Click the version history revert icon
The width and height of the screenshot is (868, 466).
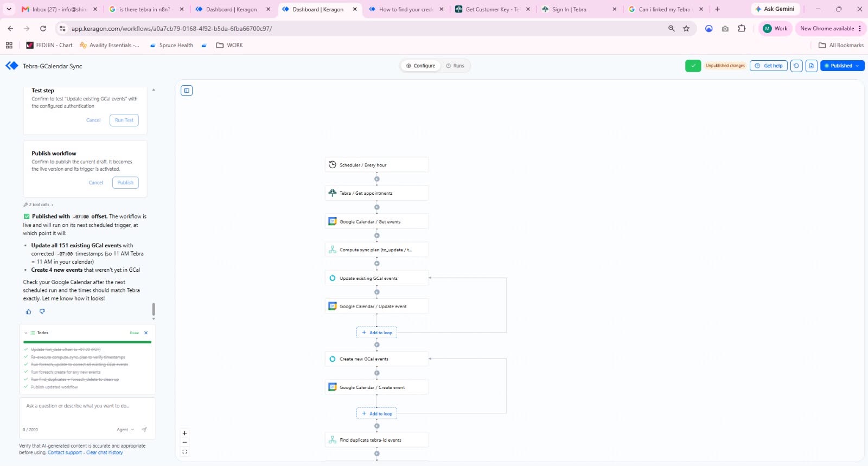coord(796,66)
